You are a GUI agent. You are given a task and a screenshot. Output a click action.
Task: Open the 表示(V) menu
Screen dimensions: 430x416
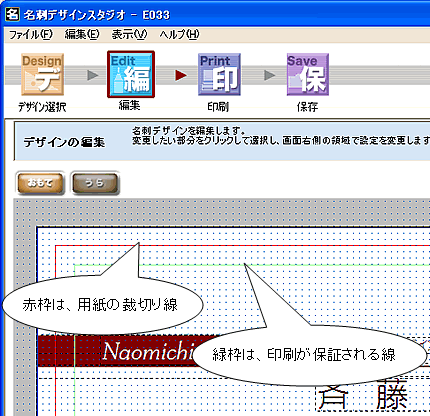(129, 34)
